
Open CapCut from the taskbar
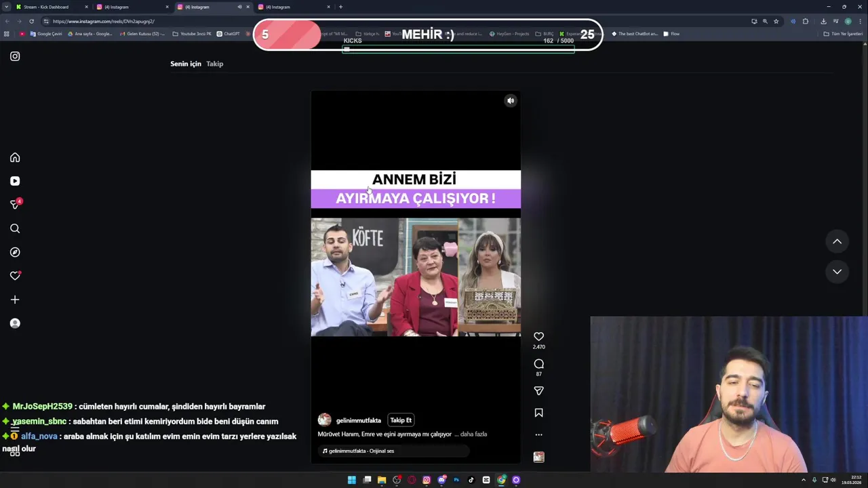[x=486, y=480]
